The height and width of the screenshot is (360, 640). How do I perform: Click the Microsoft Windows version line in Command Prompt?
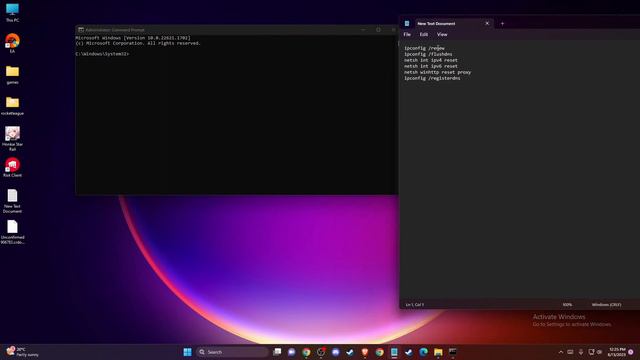(x=133, y=38)
